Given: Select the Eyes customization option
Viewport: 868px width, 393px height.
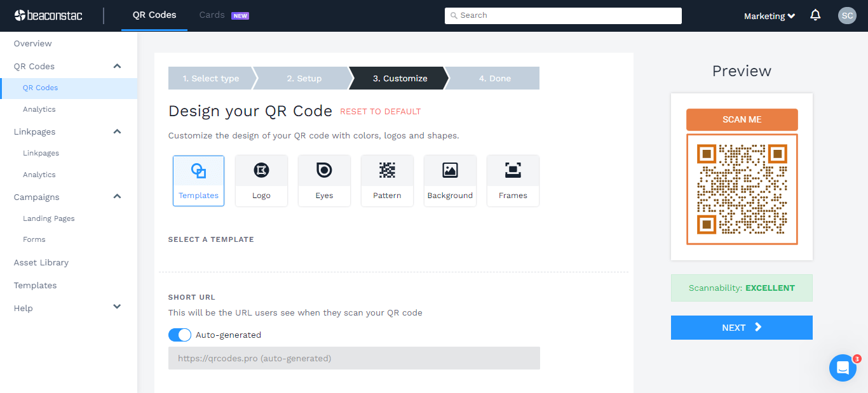Looking at the screenshot, I should pyautogui.click(x=324, y=180).
